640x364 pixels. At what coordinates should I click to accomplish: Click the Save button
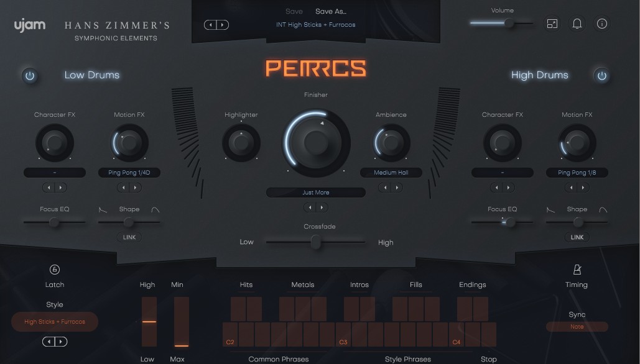pyautogui.click(x=294, y=11)
